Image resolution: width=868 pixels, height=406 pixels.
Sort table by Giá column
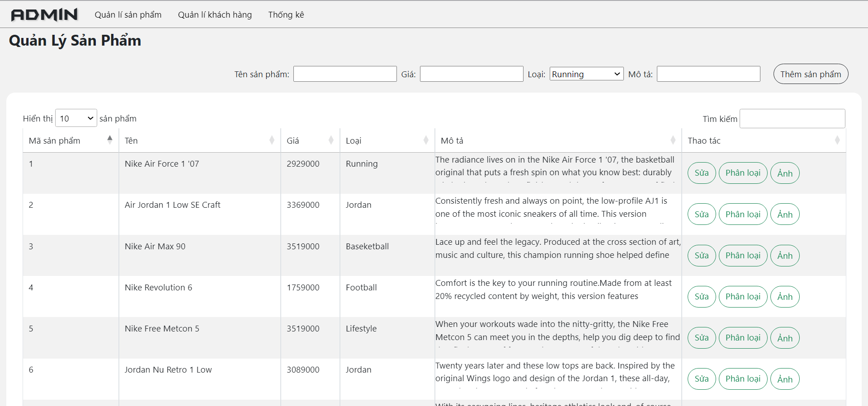click(310, 140)
